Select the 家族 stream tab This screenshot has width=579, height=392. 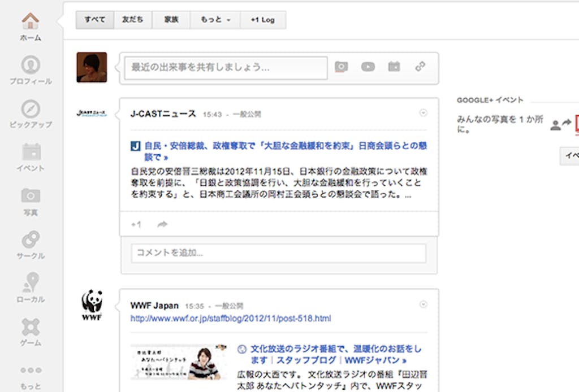[171, 20]
